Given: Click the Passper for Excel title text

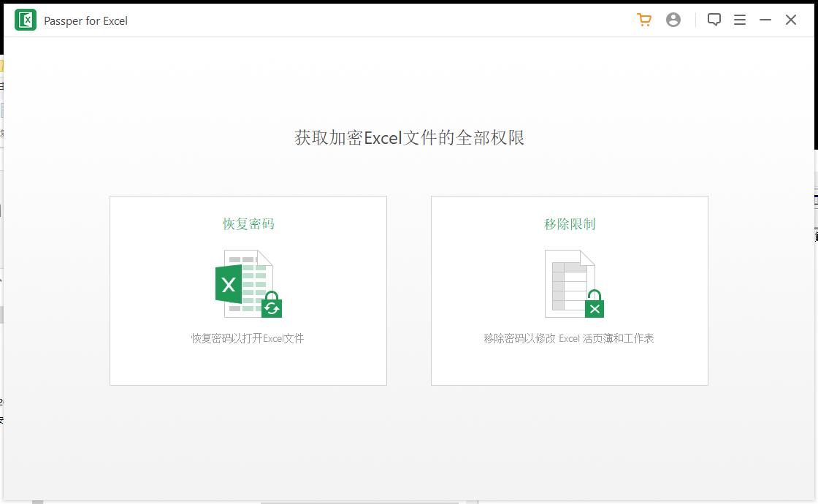Looking at the screenshot, I should click(85, 21).
